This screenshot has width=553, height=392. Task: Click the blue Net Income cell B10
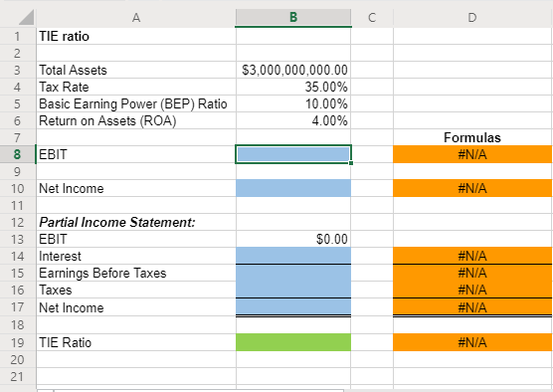point(293,188)
